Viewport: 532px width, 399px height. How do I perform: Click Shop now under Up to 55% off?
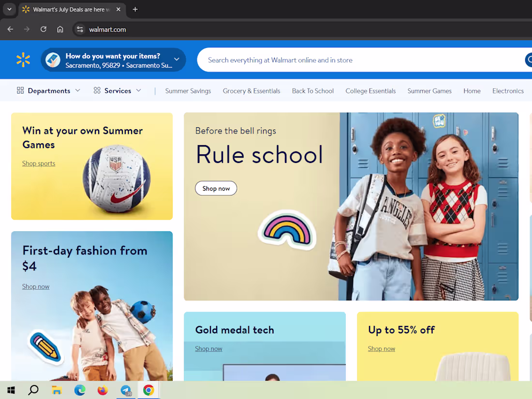tap(382, 349)
